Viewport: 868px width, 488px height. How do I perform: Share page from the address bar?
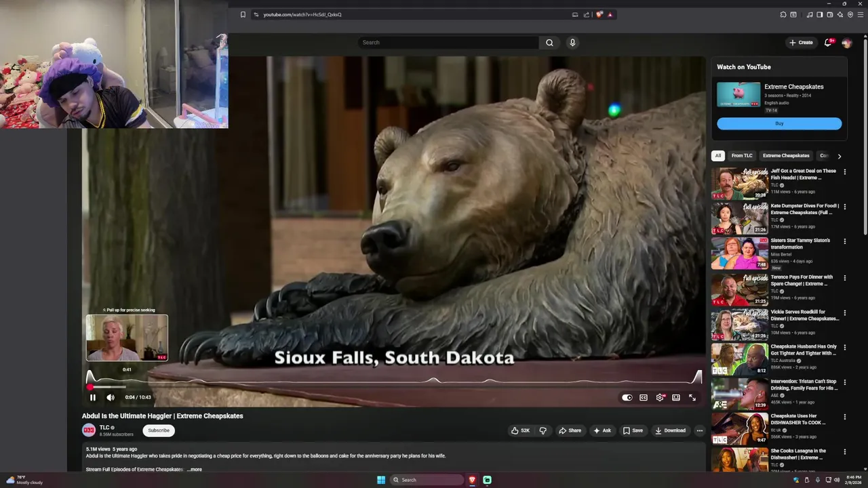[587, 14]
